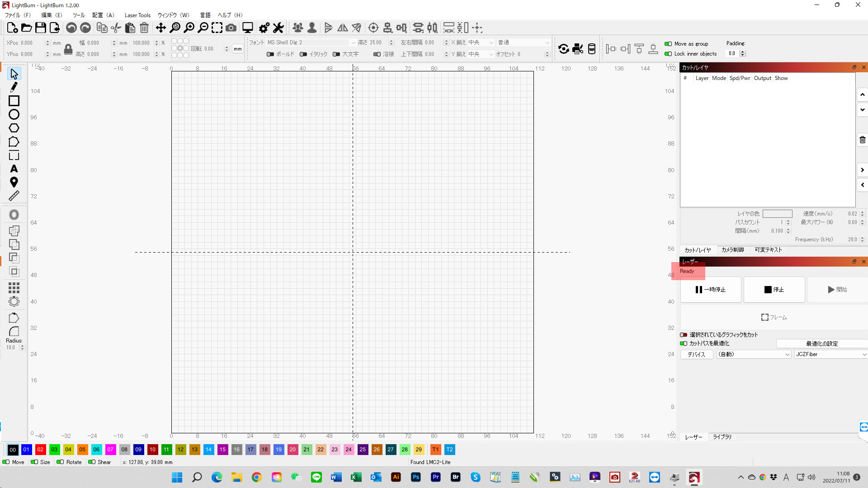The height and width of the screenshot is (488, 868).
Task: Toggle the Bold font switch
Action: tap(270, 54)
